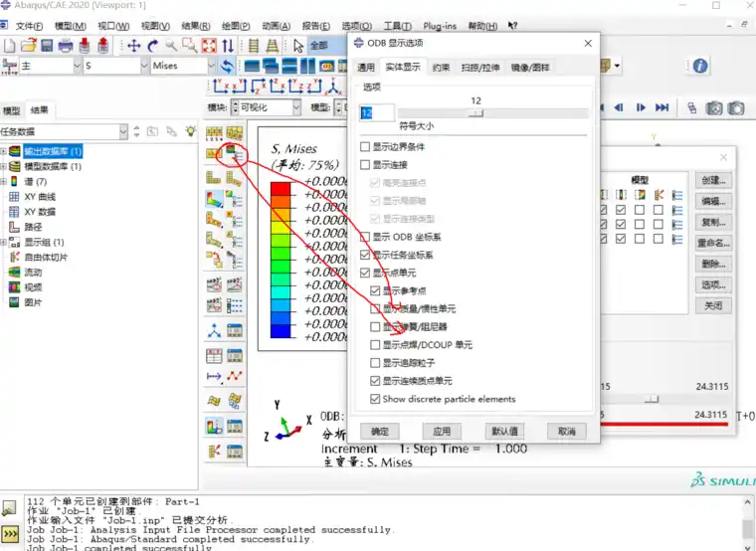756x551 pixels.
Task: Select the Pan view tool
Action: [x=133, y=46]
